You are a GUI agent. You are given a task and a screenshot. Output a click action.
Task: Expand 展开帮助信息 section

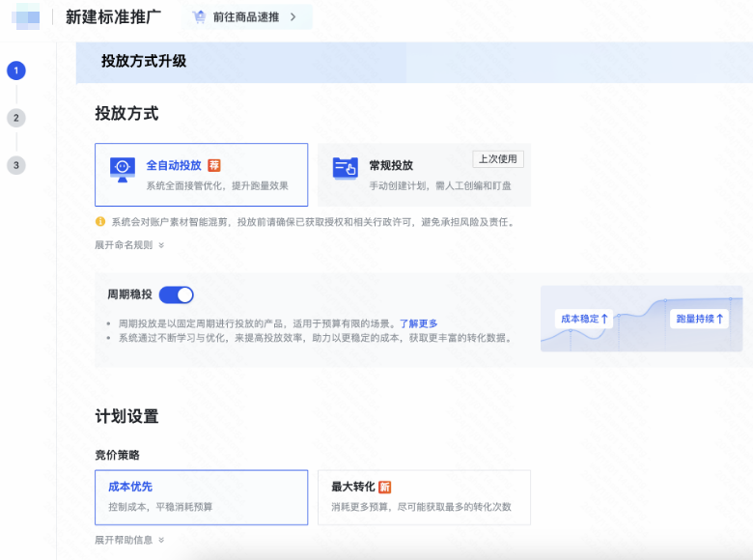(x=129, y=540)
